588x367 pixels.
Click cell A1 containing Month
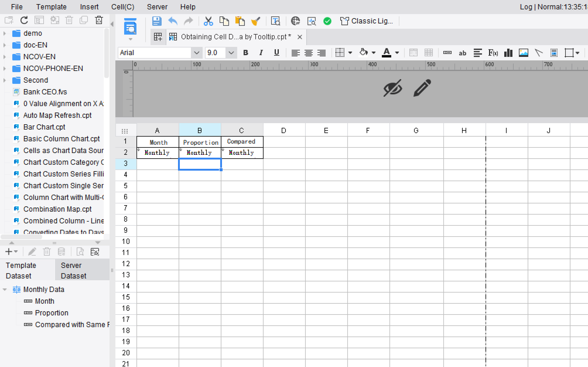pos(158,142)
